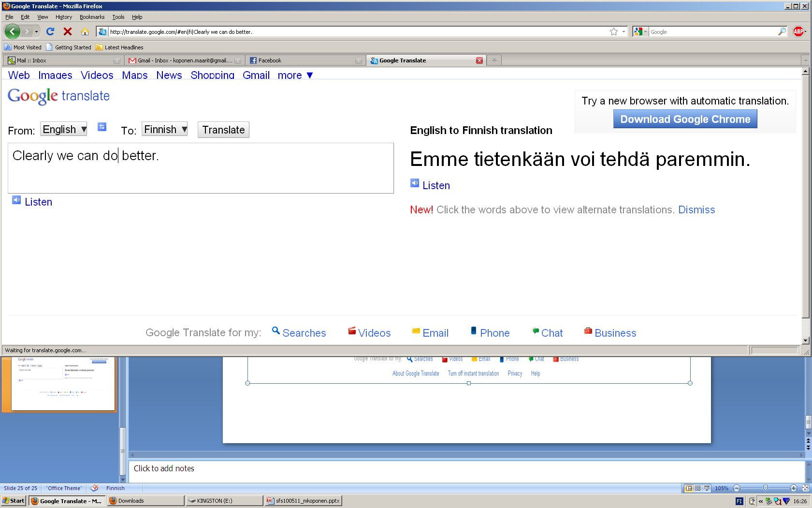Viewport: 812px width, 508px height.
Task: Bookmark this page with the star icon
Action: point(614,31)
